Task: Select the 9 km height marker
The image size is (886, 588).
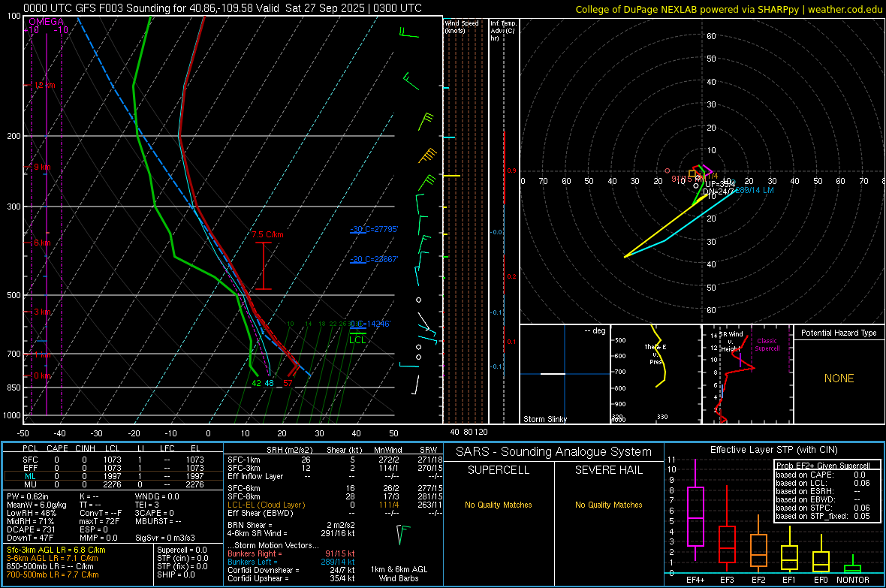Action: pos(42,167)
